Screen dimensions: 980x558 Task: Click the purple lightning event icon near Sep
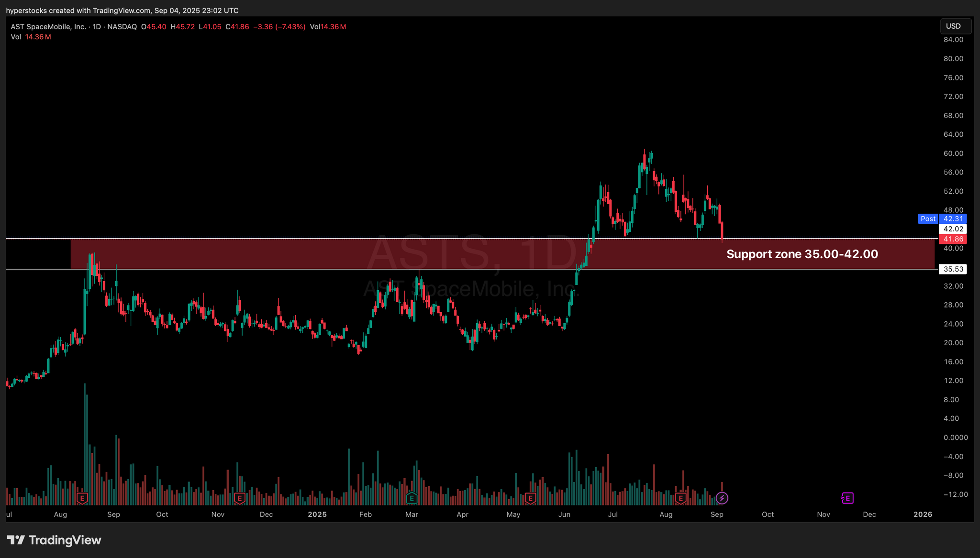[x=722, y=498]
